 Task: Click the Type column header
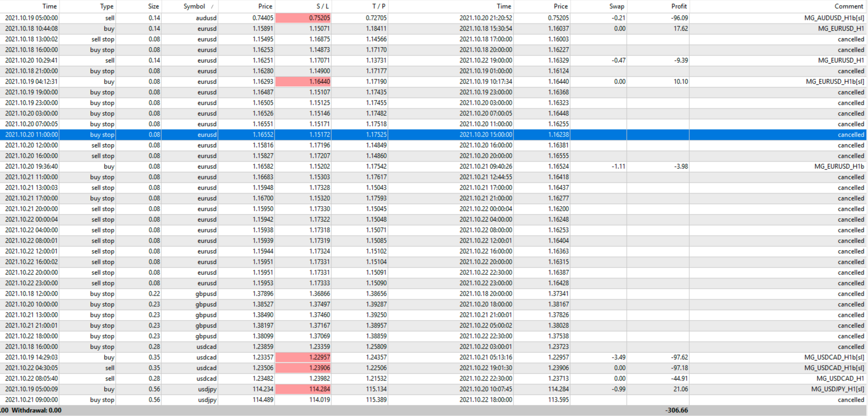click(106, 6)
